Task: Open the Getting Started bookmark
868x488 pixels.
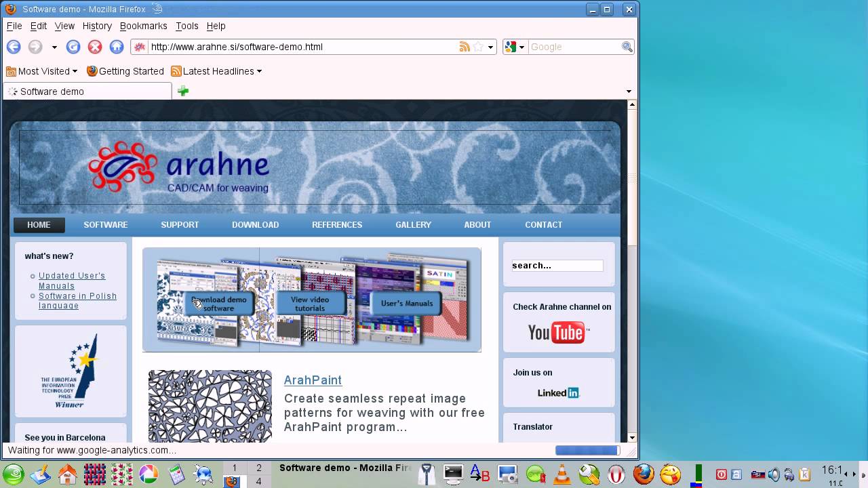Action: [125, 71]
